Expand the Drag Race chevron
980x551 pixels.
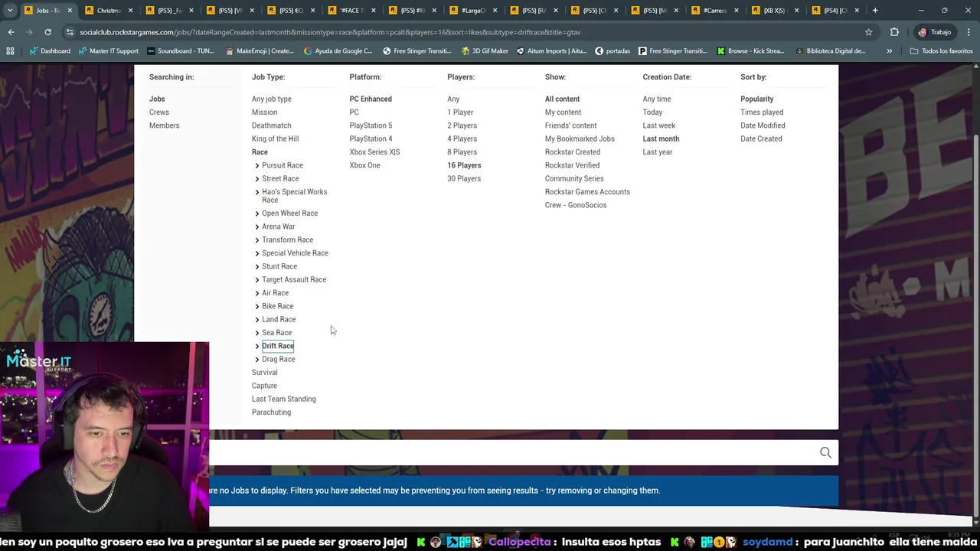pyautogui.click(x=257, y=359)
